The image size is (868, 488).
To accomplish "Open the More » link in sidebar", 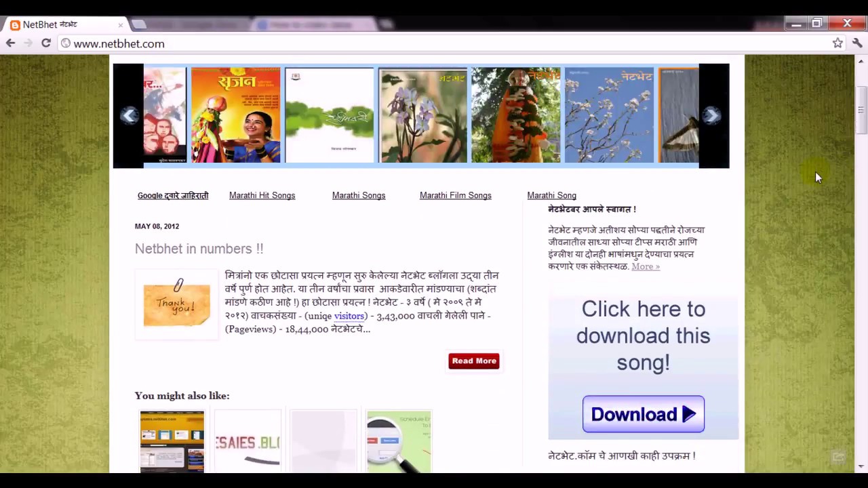I will tap(646, 266).
